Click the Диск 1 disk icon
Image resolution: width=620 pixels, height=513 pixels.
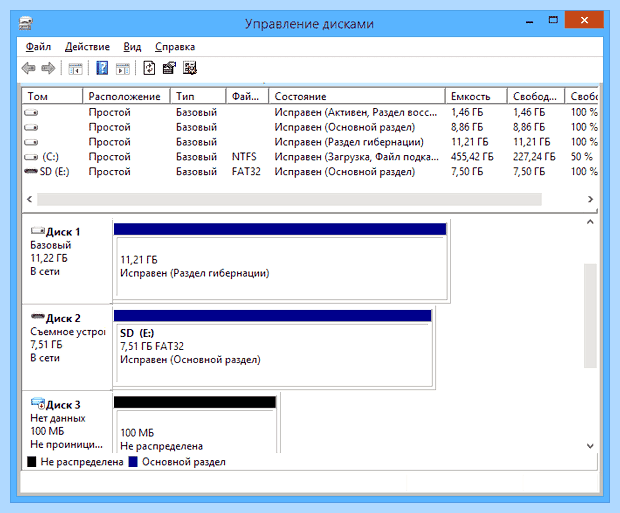[38, 230]
